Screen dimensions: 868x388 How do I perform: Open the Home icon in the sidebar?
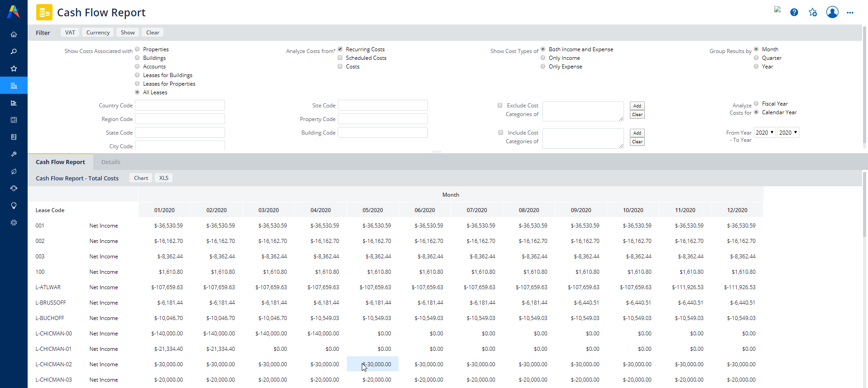click(x=14, y=34)
